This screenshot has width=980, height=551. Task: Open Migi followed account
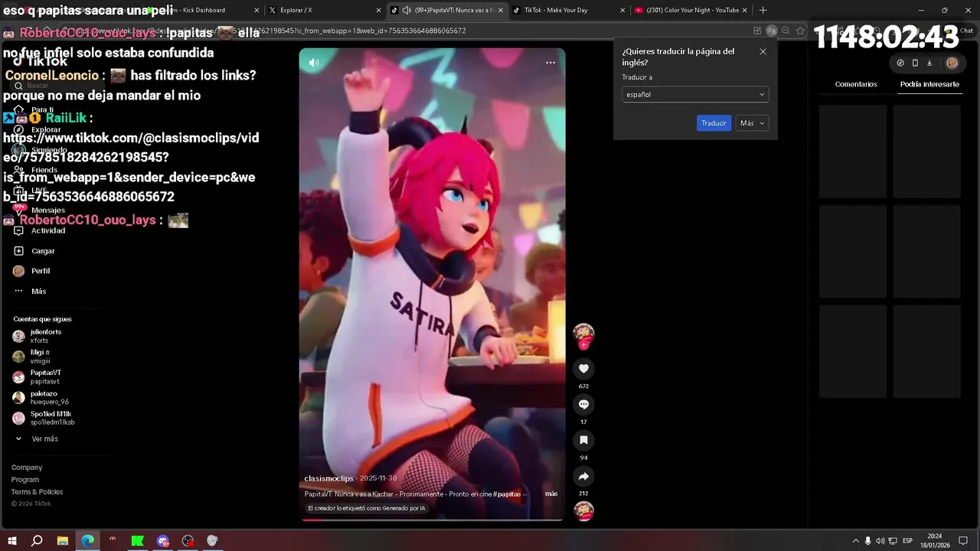tap(40, 357)
